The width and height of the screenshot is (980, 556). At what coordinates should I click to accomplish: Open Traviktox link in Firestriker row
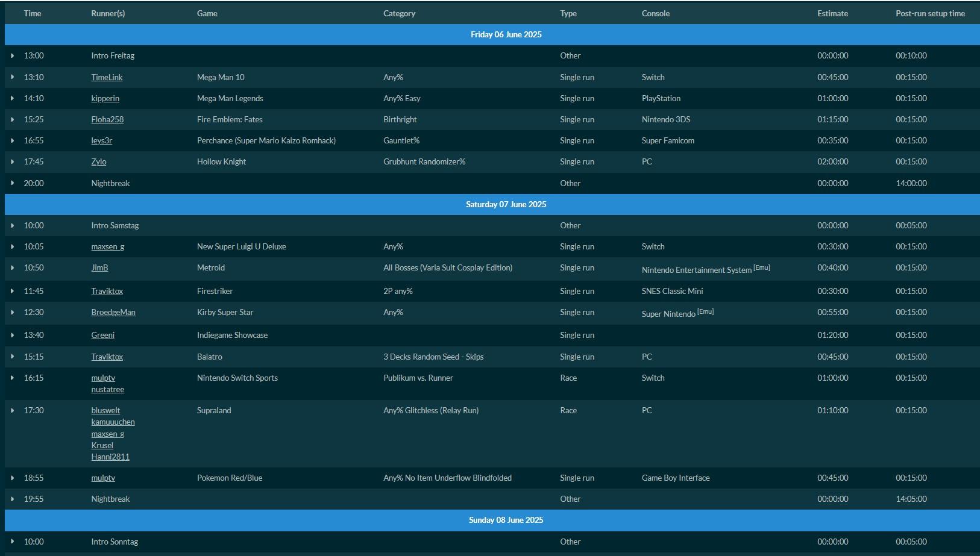click(107, 291)
